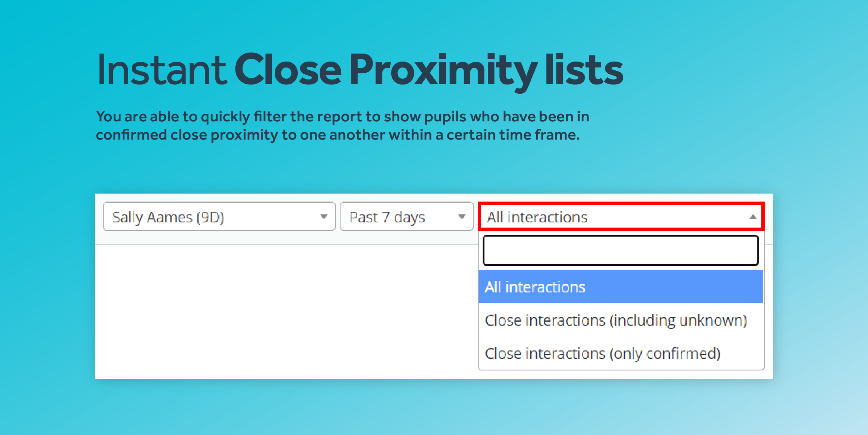Open the Past 7 days time frame dropdown
This screenshot has height=435, width=868.
pyautogui.click(x=406, y=217)
